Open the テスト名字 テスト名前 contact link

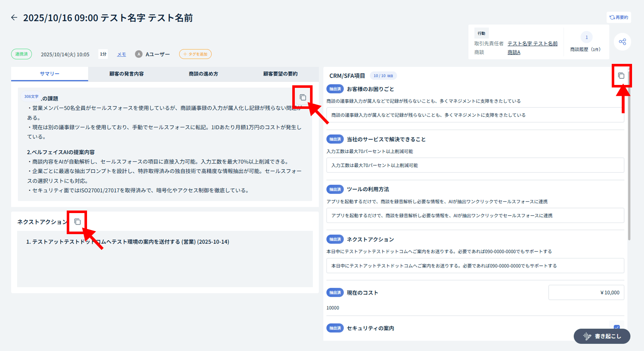pyautogui.click(x=532, y=44)
